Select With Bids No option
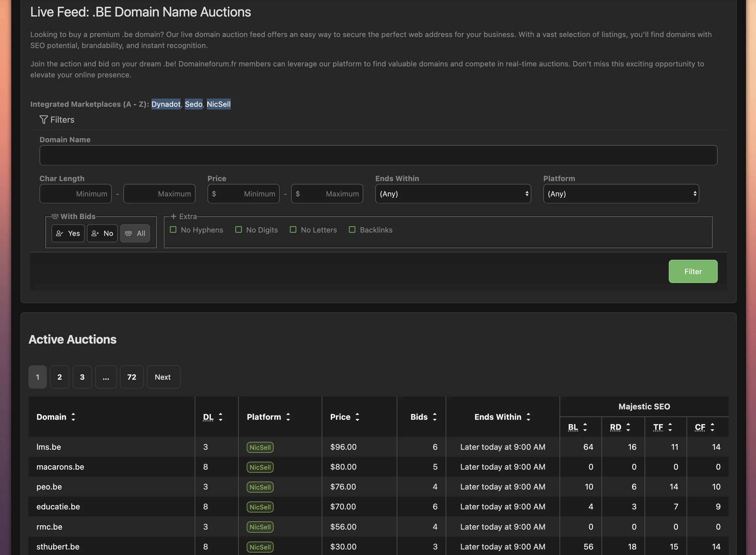The width and height of the screenshot is (756, 555). coord(102,233)
